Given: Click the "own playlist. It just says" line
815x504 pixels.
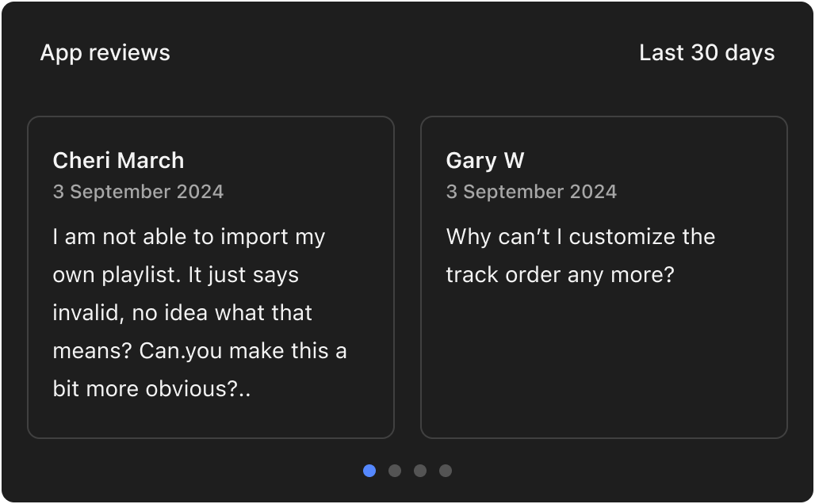Looking at the screenshot, I should tap(175, 275).
